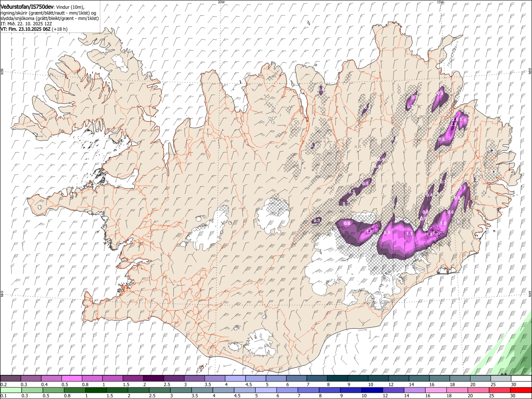
Task: Click the lower legend swatch labeled 4
Action: (x=224, y=390)
